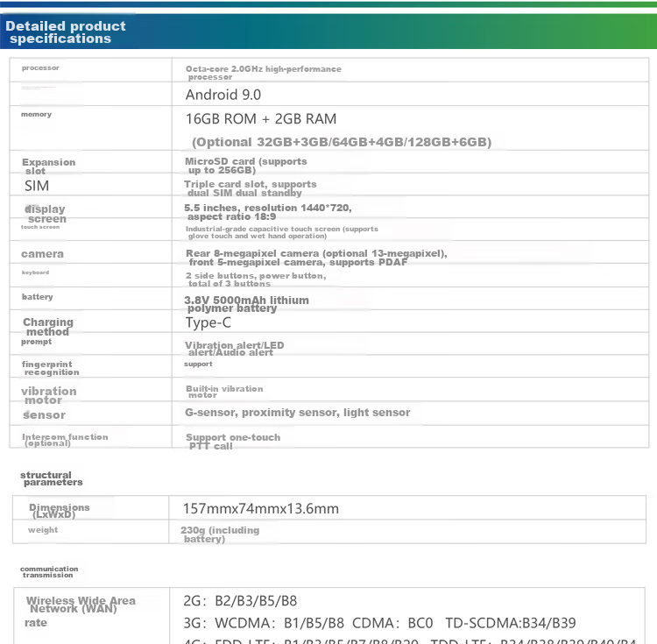The image size is (657, 644).
Task: Select the 'processor' row label
Action: click(x=40, y=67)
